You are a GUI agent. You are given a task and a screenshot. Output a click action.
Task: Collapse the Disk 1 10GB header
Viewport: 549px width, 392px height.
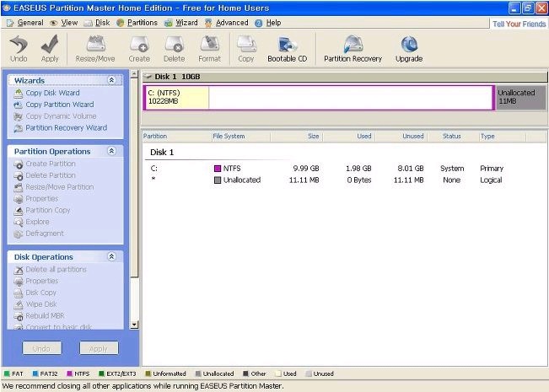click(148, 77)
